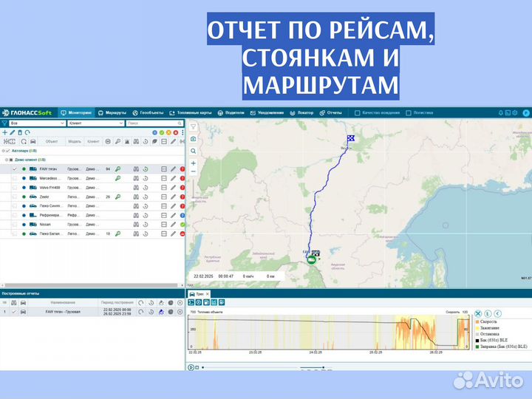Viewport: 532px width, 399px height.
Task: Open the three-dot list options menu
Action: [183, 133]
